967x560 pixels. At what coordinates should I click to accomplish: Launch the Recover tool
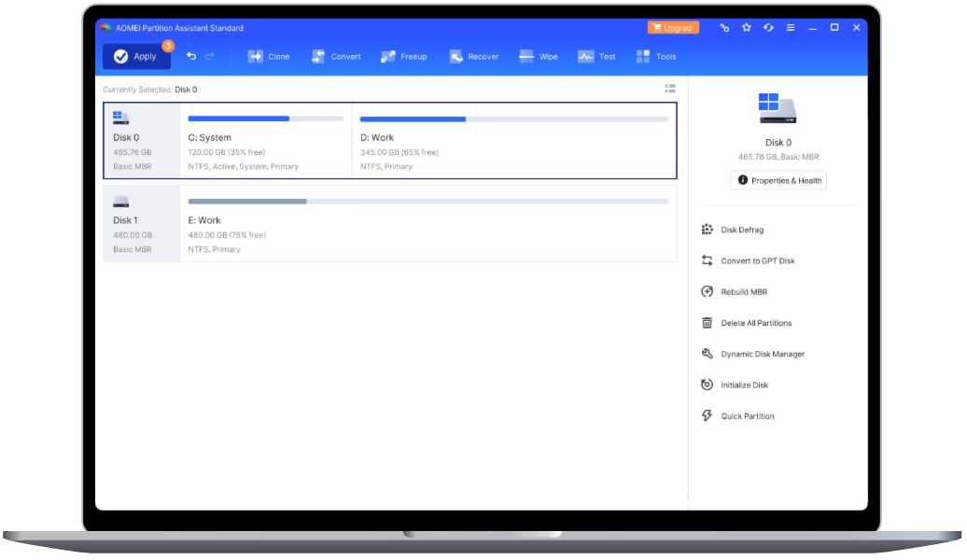(476, 56)
